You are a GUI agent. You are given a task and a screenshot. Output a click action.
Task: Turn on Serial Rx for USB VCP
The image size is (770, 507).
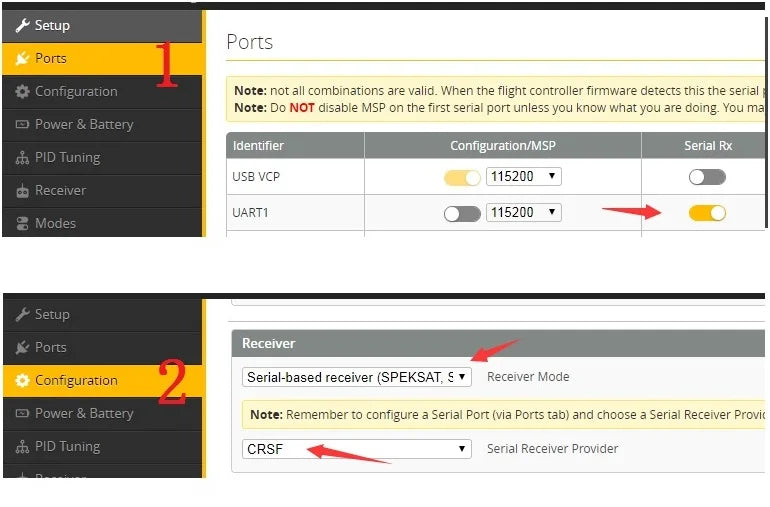click(707, 177)
